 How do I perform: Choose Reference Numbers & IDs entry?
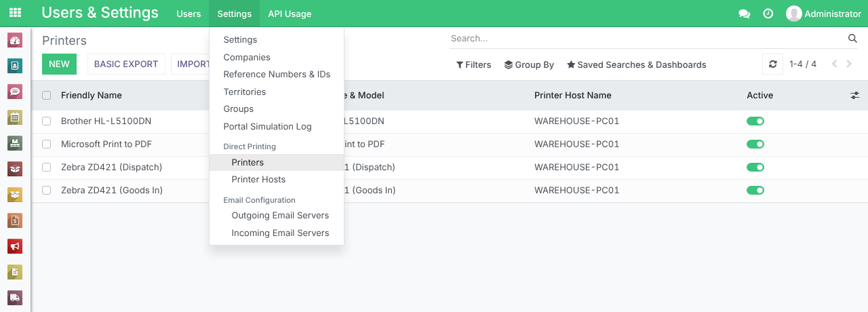(277, 75)
